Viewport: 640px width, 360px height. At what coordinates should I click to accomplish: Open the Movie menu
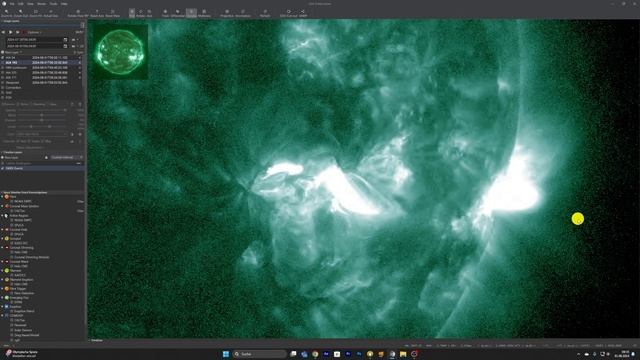[42, 4]
